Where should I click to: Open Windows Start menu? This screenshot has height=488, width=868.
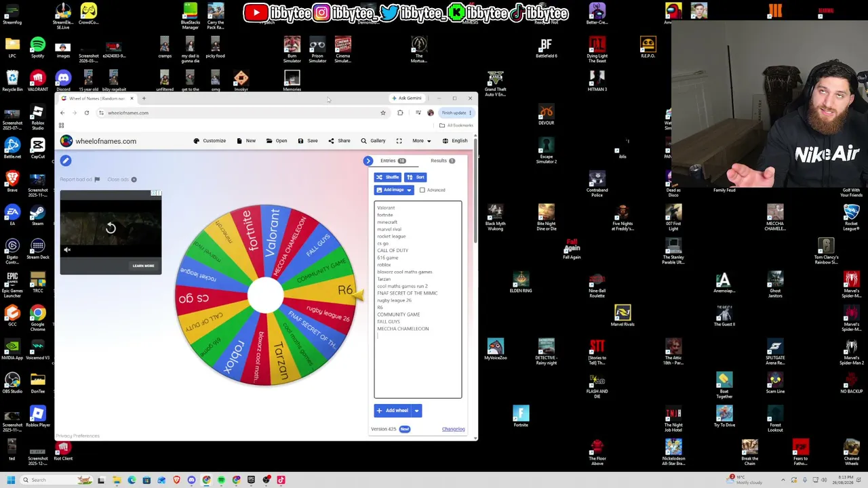point(11,480)
